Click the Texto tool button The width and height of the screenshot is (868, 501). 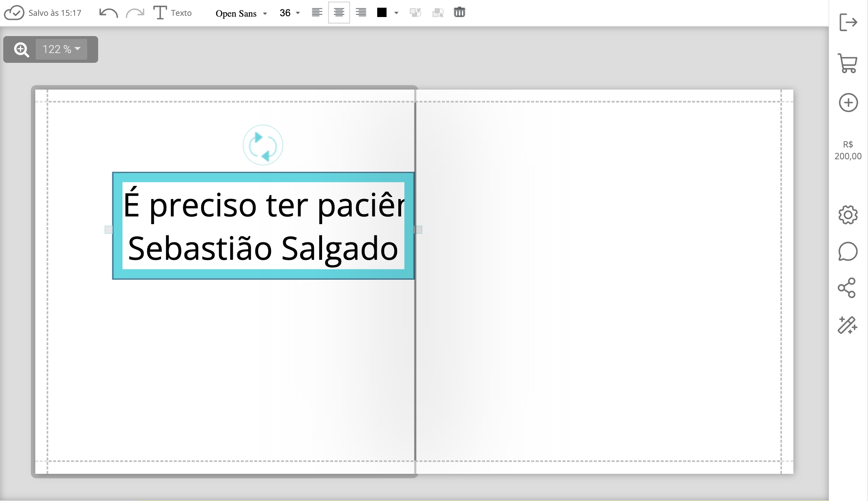click(x=172, y=13)
